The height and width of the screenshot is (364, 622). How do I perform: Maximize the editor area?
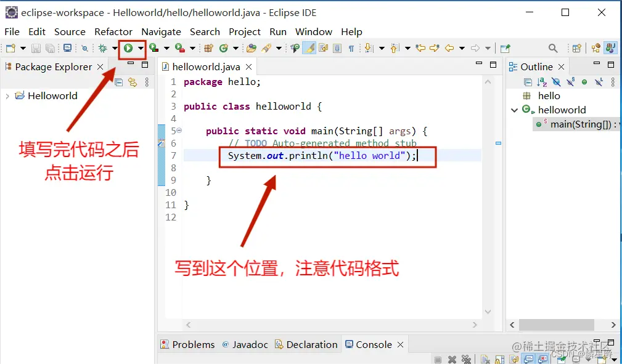coord(493,65)
